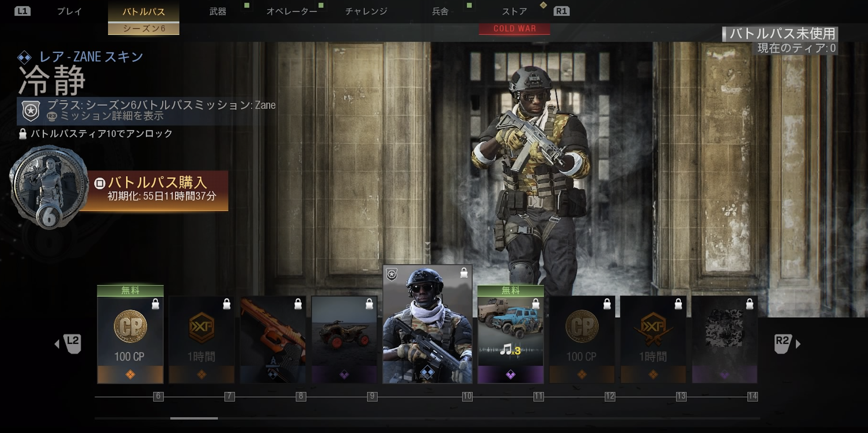Click tier marker 10 on the timeline
868x433 pixels.
[467, 396]
